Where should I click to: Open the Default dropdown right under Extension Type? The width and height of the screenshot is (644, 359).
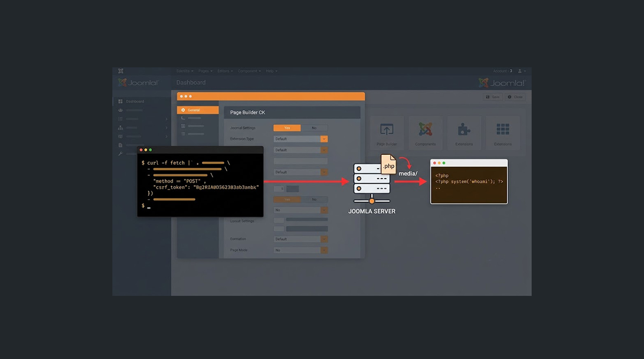tap(300, 150)
